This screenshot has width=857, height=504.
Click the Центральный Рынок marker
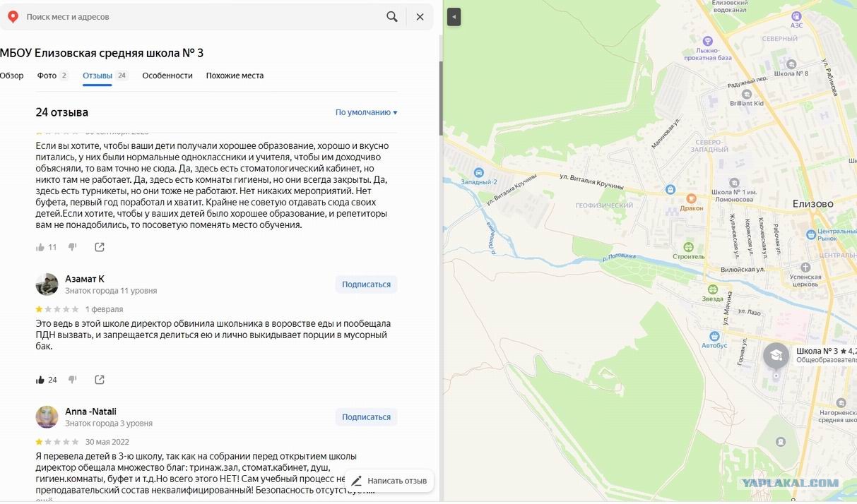point(810,235)
